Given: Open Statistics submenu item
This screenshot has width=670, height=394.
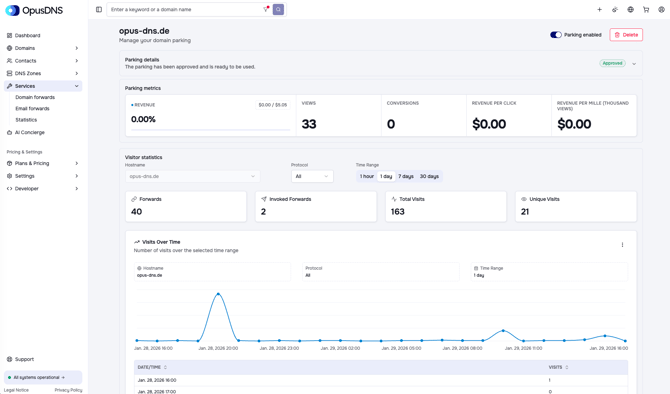Looking at the screenshot, I should (26, 120).
